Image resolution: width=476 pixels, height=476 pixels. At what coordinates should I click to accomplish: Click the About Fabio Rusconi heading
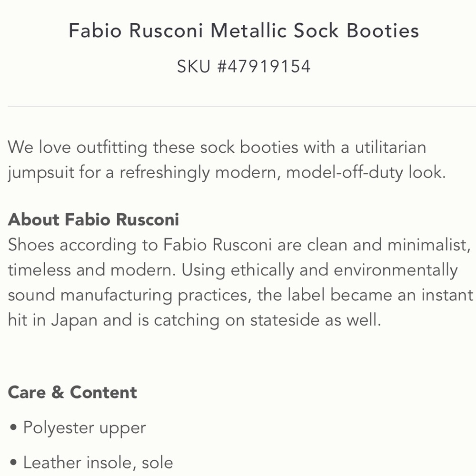93,219
